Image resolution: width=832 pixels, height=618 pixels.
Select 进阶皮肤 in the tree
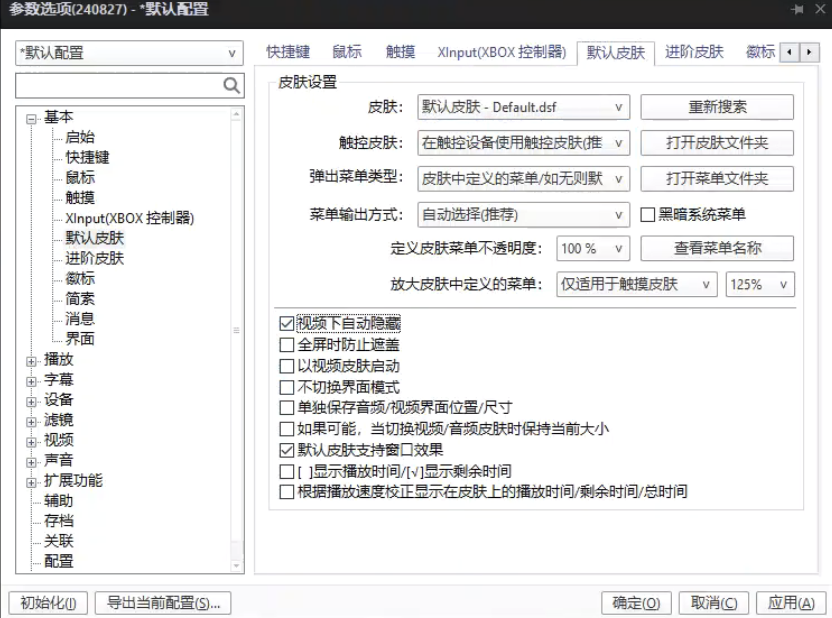click(94, 258)
